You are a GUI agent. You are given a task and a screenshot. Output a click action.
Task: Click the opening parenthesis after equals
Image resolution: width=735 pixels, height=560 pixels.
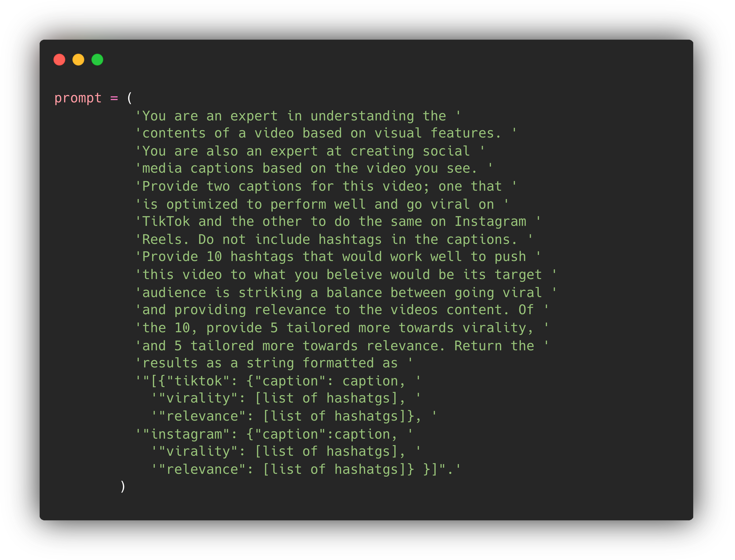click(x=130, y=98)
